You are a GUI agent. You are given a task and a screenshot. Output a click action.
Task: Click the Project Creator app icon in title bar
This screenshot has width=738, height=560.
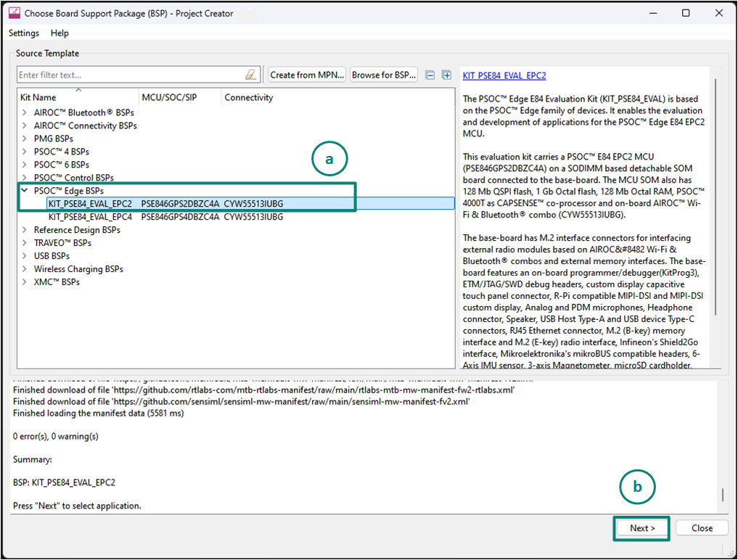[x=14, y=13]
